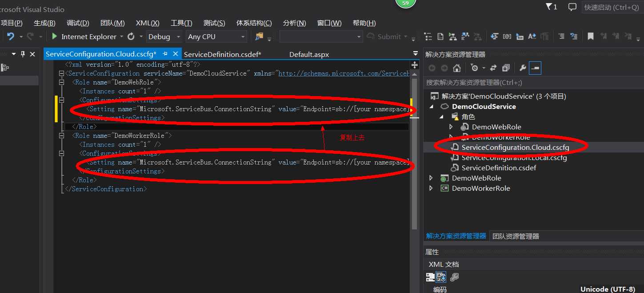Click the create schema document icon
Image resolution: width=644 pixels, height=293 pixels.
tap(440, 36)
